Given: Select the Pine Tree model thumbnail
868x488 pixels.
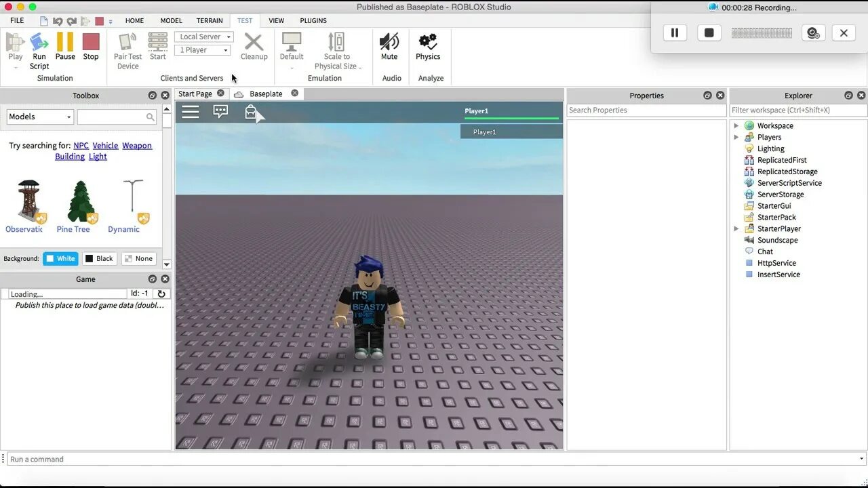Looking at the screenshot, I should coord(81,201).
